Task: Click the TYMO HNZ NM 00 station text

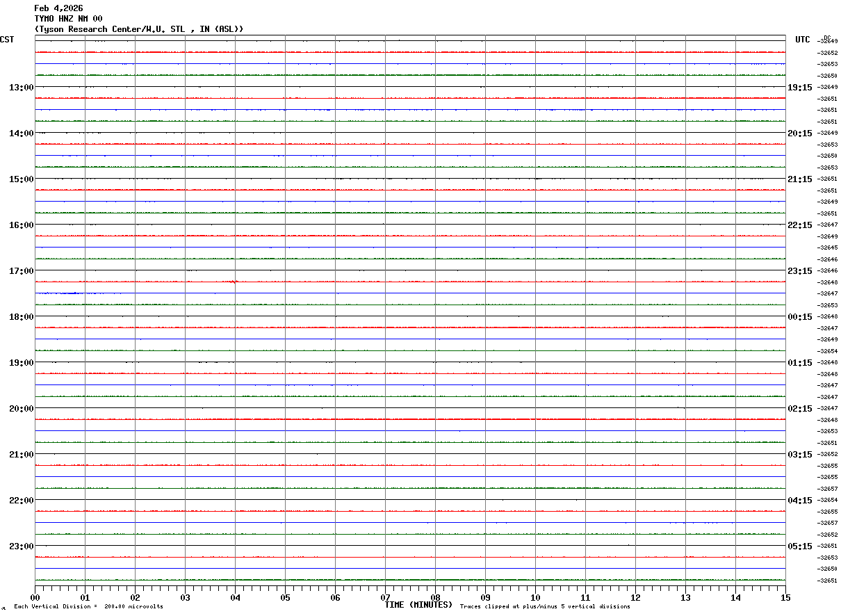Action: (68, 19)
